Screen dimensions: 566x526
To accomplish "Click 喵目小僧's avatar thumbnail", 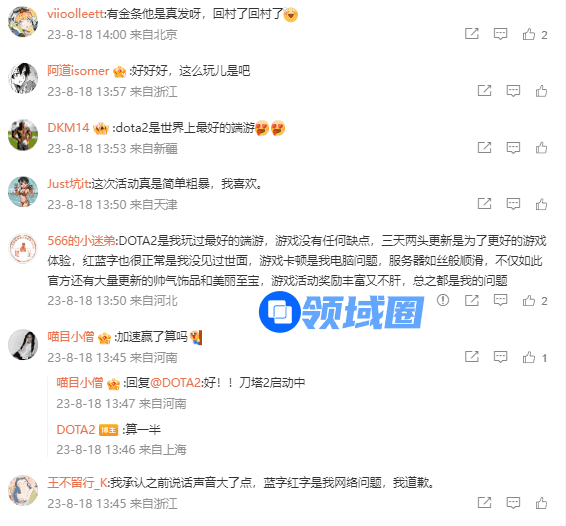I will click(x=23, y=344).
